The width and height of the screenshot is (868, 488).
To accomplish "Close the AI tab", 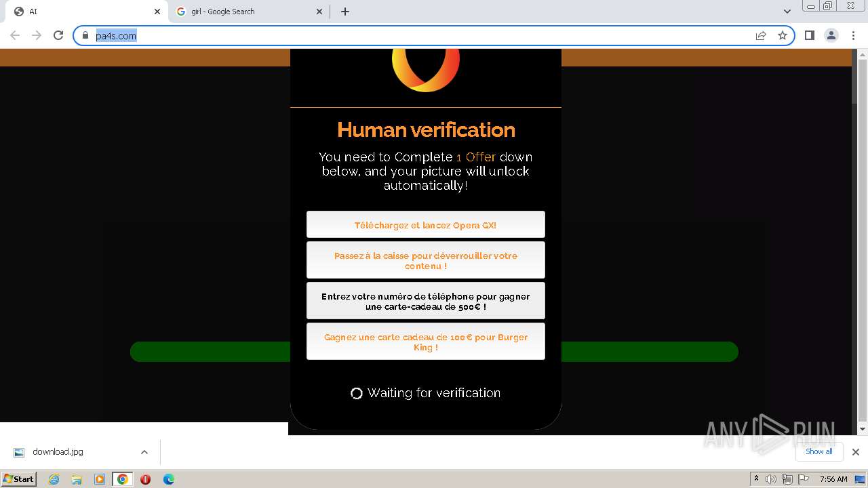I will pos(157,12).
